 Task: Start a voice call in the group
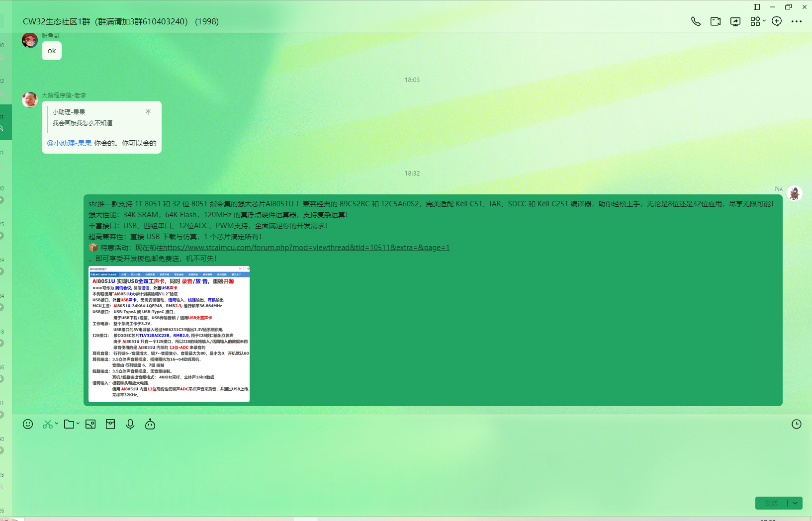(x=696, y=21)
